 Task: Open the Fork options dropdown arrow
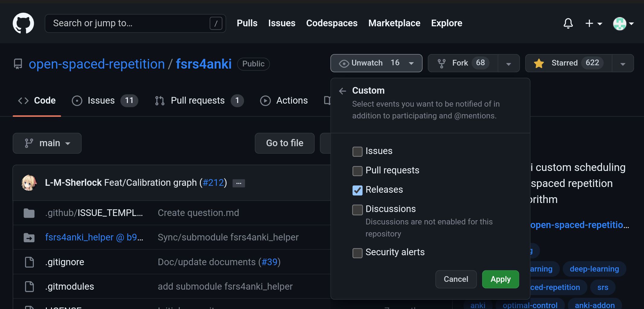508,63
